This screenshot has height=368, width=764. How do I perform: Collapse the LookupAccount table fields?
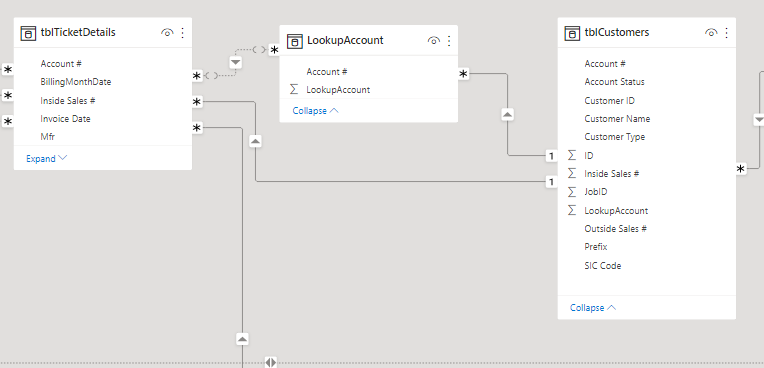point(315,111)
